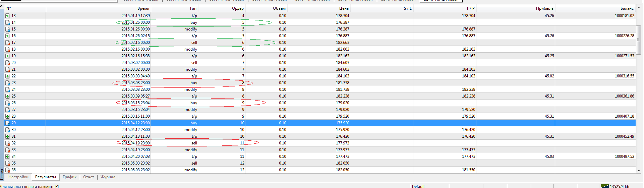Sort by the Баланс column header
This screenshot has height=188, width=644.
(595, 8)
